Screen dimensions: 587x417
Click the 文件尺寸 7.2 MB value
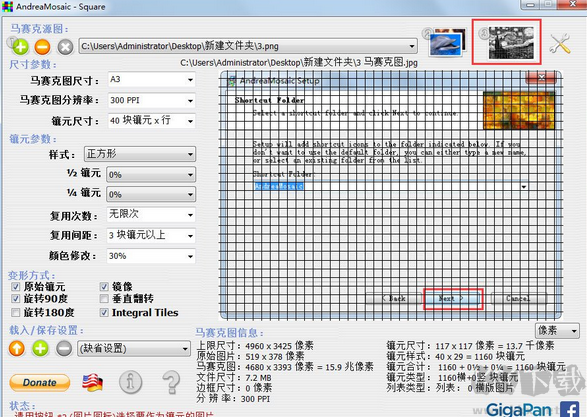[258, 378]
